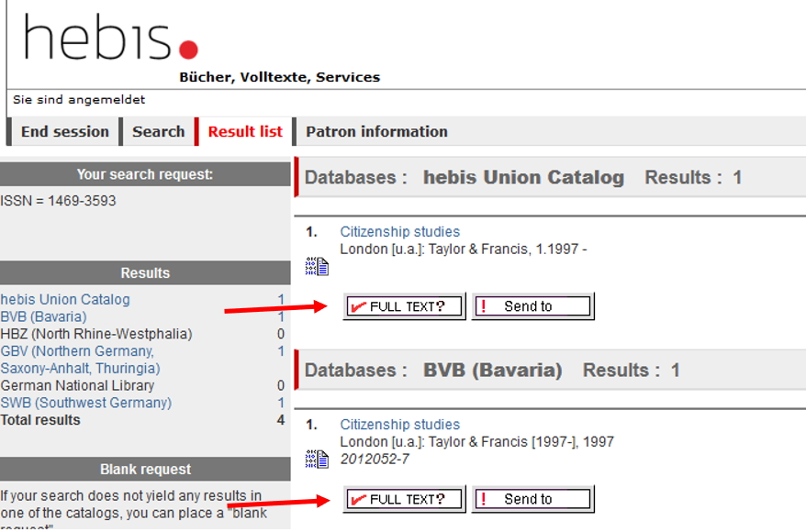Screen dimensions: 806x532
Task: Click Blank request header
Action: pos(145,470)
